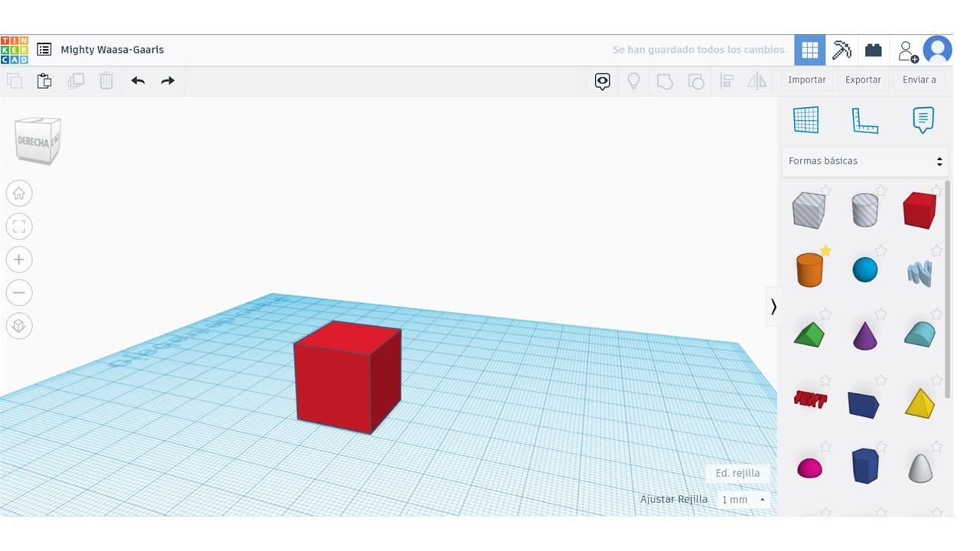This screenshot has width=980, height=551.
Task: Click the Delete trash icon
Action: pyautogui.click(x=106, y=80)
